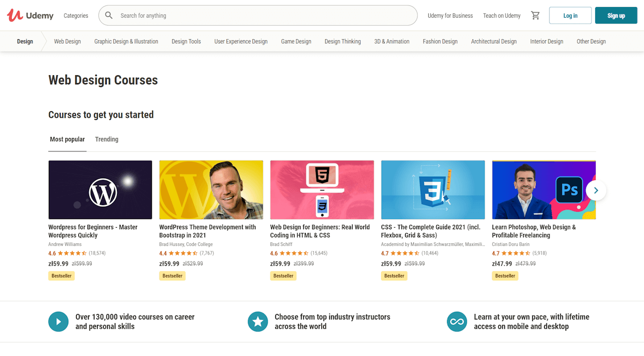Click the Sign up button

coord(616,16)
